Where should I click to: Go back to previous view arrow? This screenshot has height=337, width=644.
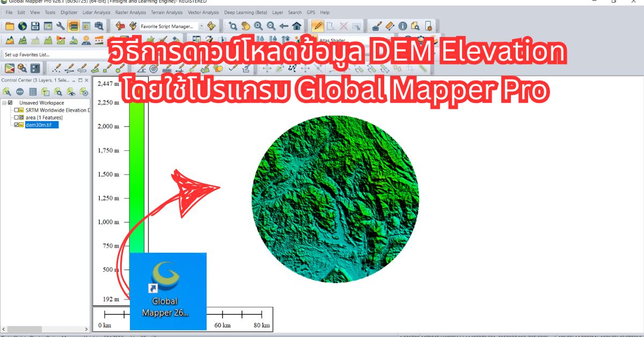click(284, 26)
